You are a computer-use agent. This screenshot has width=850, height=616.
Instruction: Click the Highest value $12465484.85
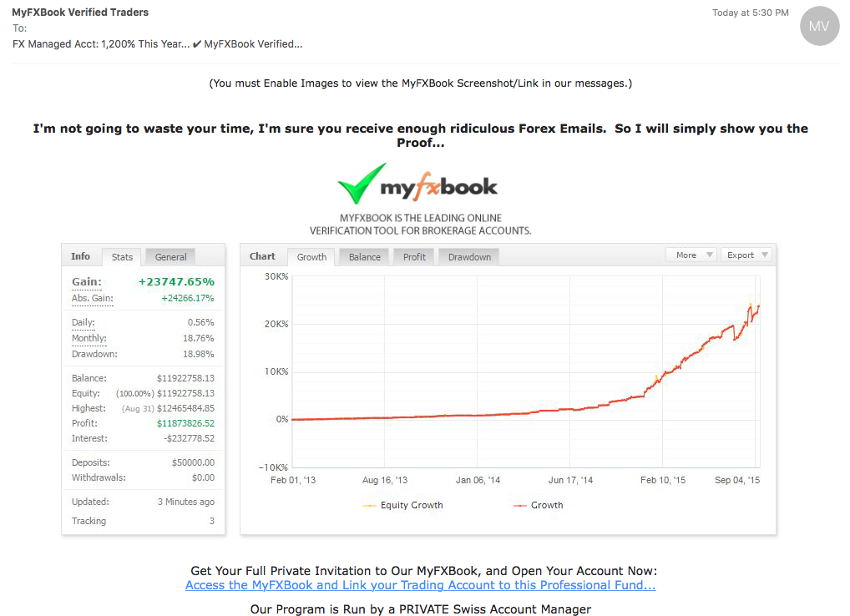pyautogui.click(x=185, y=408)
